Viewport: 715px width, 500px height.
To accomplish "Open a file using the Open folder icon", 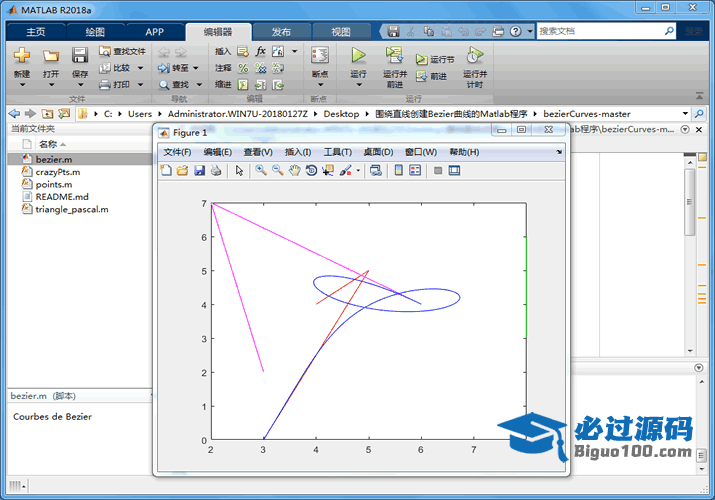I will pos(51,56).
